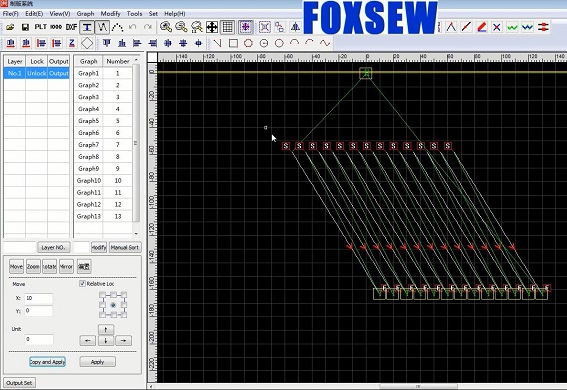Select the wave curve drawing tool

[325, 43]
